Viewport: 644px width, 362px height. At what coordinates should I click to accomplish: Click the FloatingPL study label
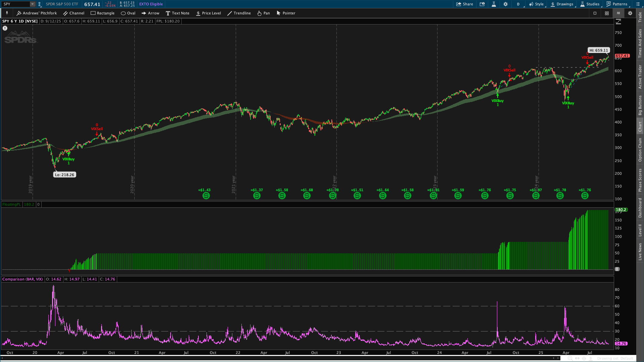click(x=11, y=204)
